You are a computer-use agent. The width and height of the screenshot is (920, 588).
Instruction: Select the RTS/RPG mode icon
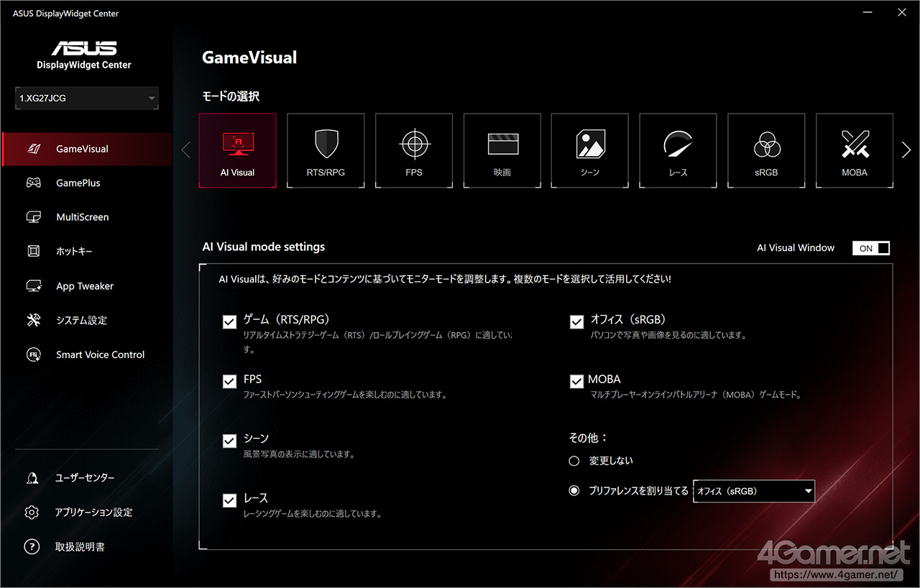326,150
